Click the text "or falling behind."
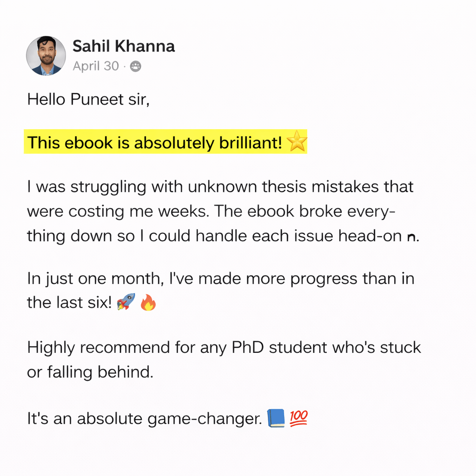This screenshot has height=476, width=476. 90,372
